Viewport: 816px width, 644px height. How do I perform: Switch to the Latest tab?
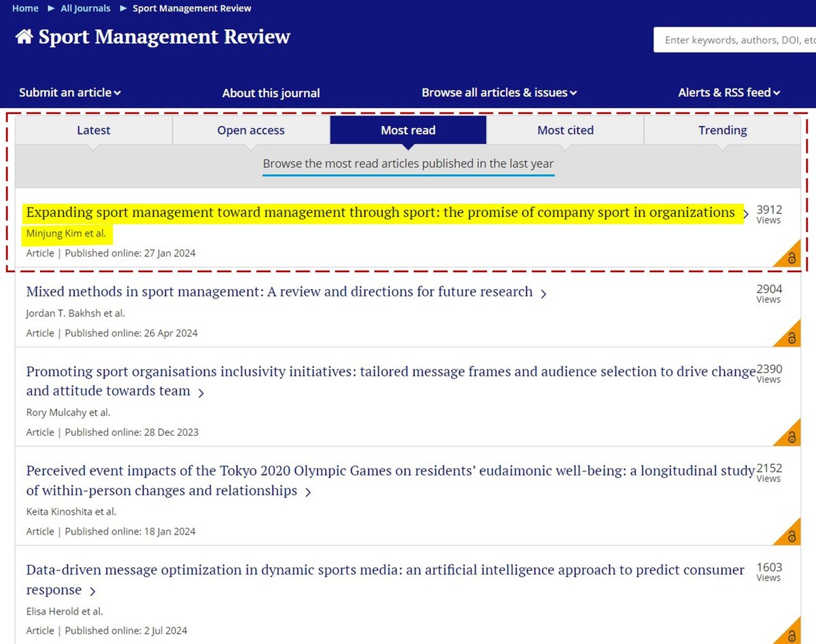[94, 130]
